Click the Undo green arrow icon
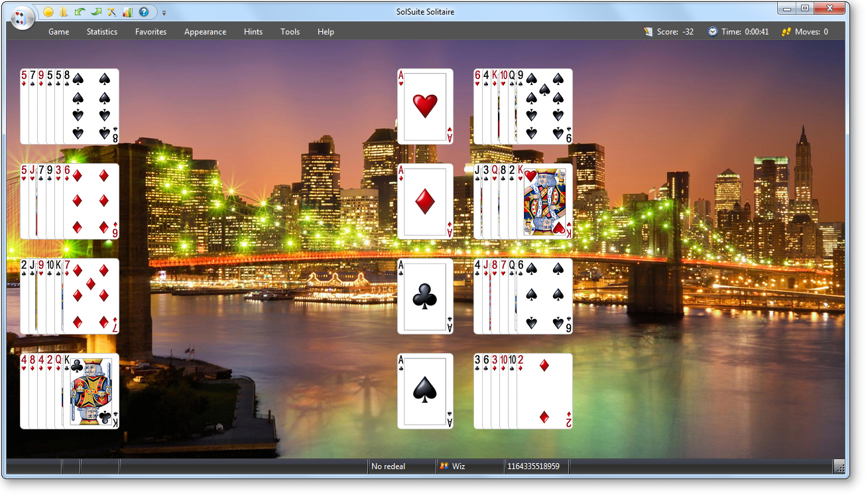Screen dimensions: 868x495 [80, 12]
